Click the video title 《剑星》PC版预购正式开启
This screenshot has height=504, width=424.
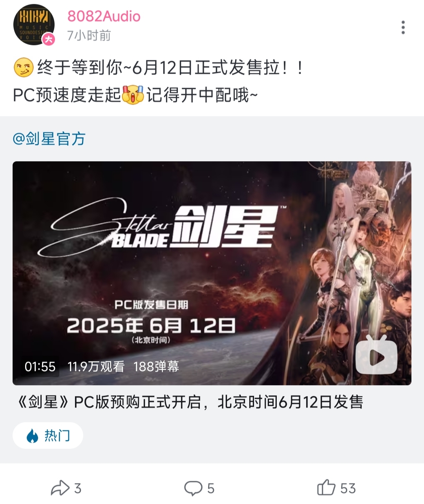point(189,402)
